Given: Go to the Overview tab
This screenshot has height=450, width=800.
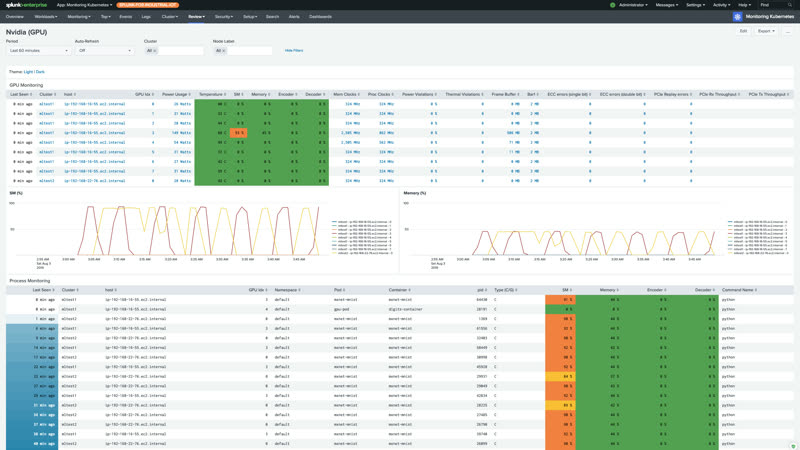Looking at the screenshot, I should (x=15, y=17).
